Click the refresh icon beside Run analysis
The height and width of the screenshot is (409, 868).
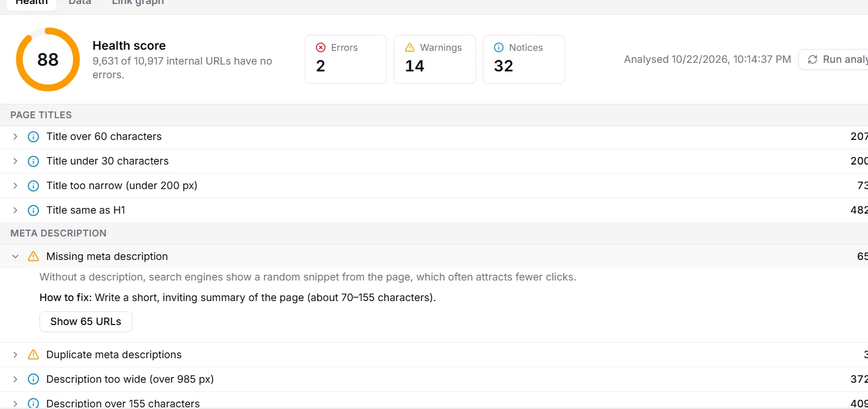pos(813,59)
